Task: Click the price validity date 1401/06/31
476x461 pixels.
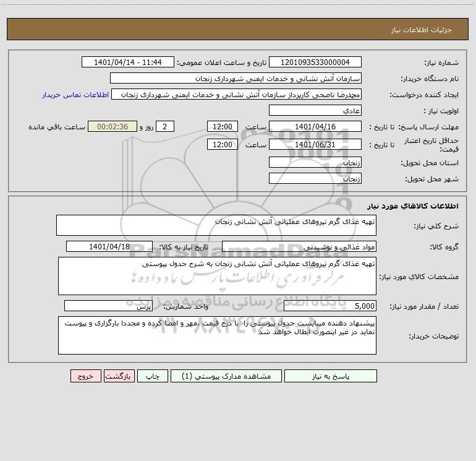Action: 315,144
